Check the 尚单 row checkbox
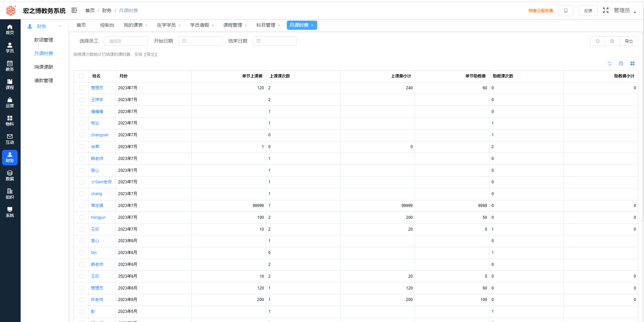 [82, 147]
